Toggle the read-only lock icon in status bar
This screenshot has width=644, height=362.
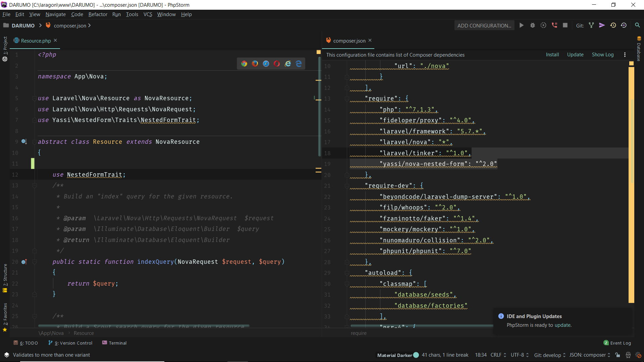click(x=618, y=355)
